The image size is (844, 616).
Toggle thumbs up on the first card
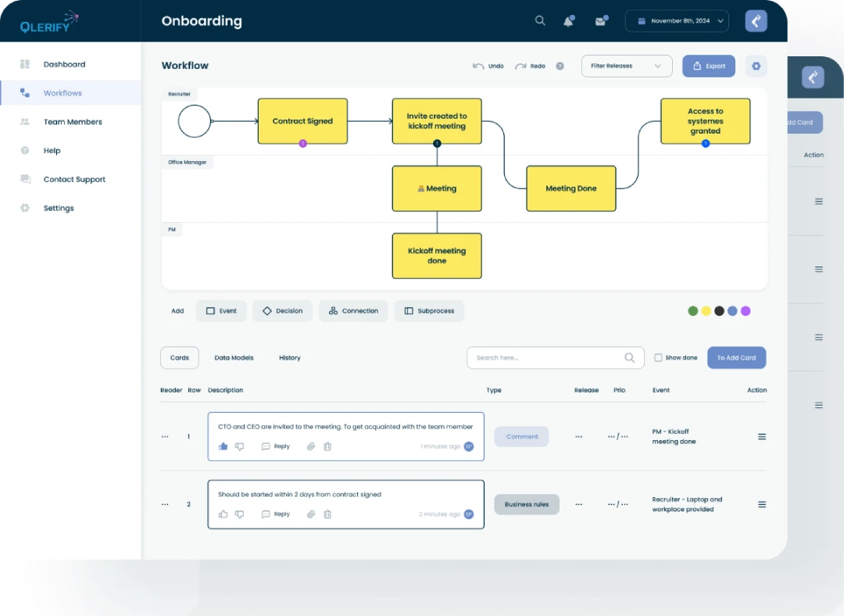coord(224,446)
